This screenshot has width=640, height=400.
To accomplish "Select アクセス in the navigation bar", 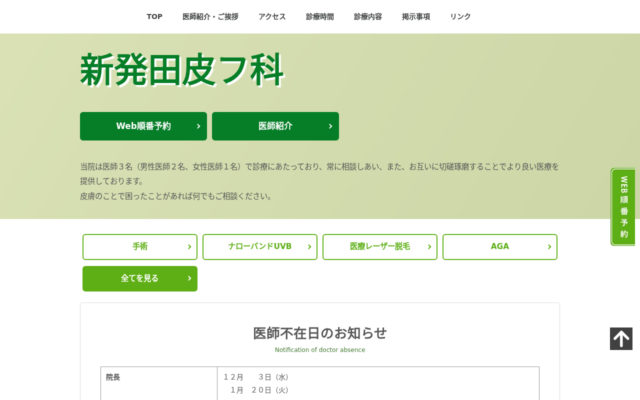I will coord(272,17).
